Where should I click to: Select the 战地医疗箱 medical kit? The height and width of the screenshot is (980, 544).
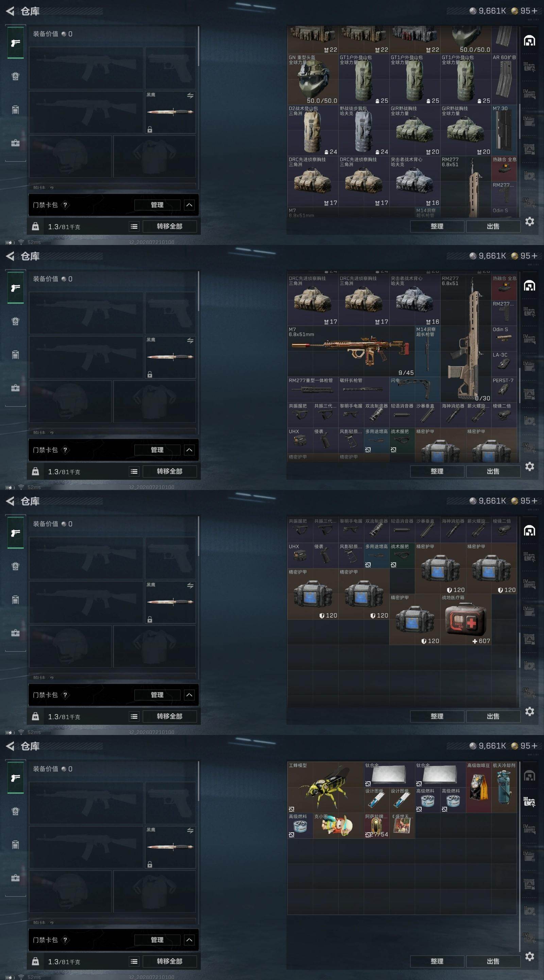click(x=466, y=619)
